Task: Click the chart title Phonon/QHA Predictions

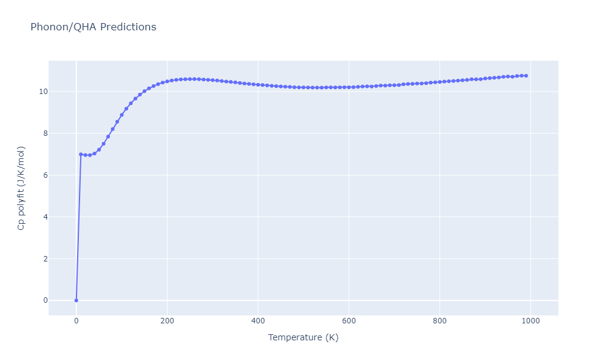Action: pyautogui.click(x=93, y=27)
